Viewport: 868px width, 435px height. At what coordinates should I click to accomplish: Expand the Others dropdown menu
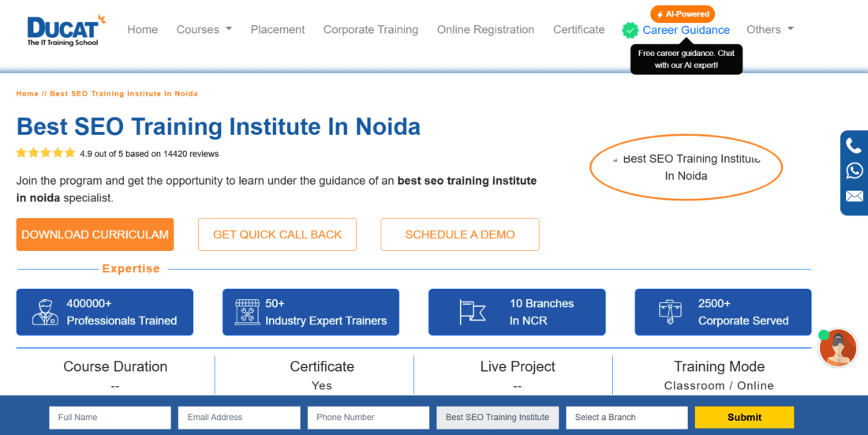click(769, 29)
